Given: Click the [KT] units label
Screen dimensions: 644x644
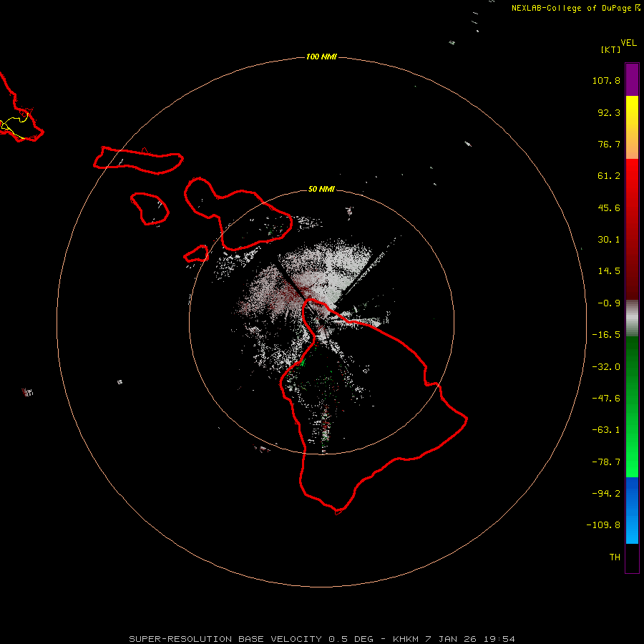Looking at the screenshot, I should pyautogui.click(x=611, y=49).
